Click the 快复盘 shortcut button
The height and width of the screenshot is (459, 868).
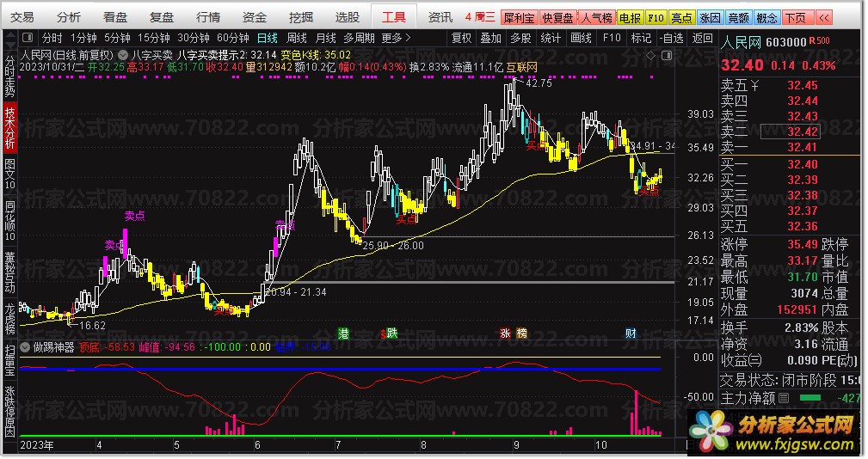pyautogui.click(x=558, y=18)
